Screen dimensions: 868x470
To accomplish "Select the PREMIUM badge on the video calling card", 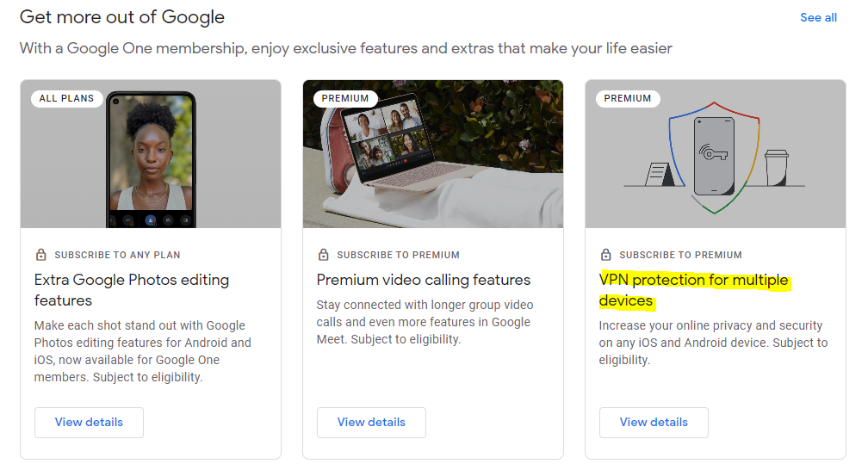I will (345, 98).
